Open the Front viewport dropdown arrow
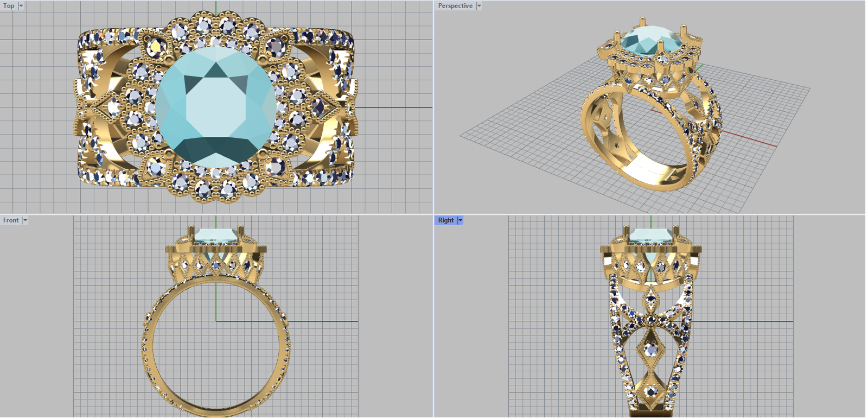The width and height of the screenshot is (868, 419). 25,220
